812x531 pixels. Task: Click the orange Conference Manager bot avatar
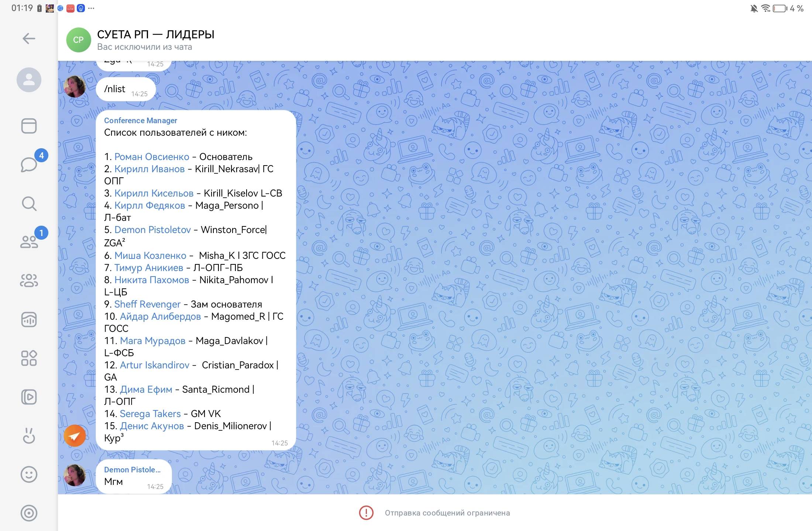(75, 436)
